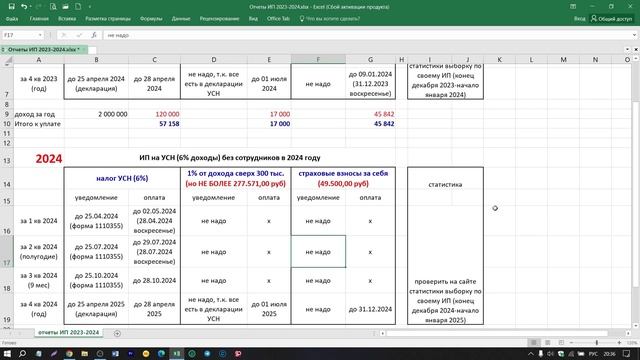Click the red '2024' heading cell

[39, 158]
